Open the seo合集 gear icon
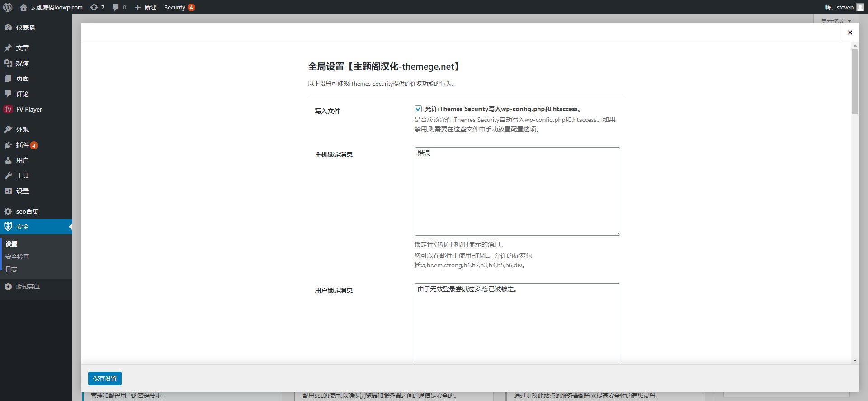 click(x=8, y=211)
